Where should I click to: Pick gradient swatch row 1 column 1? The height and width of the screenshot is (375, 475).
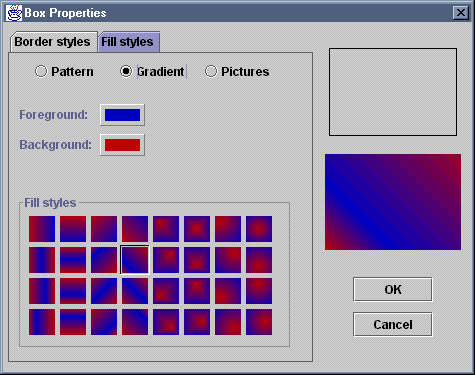42,229
